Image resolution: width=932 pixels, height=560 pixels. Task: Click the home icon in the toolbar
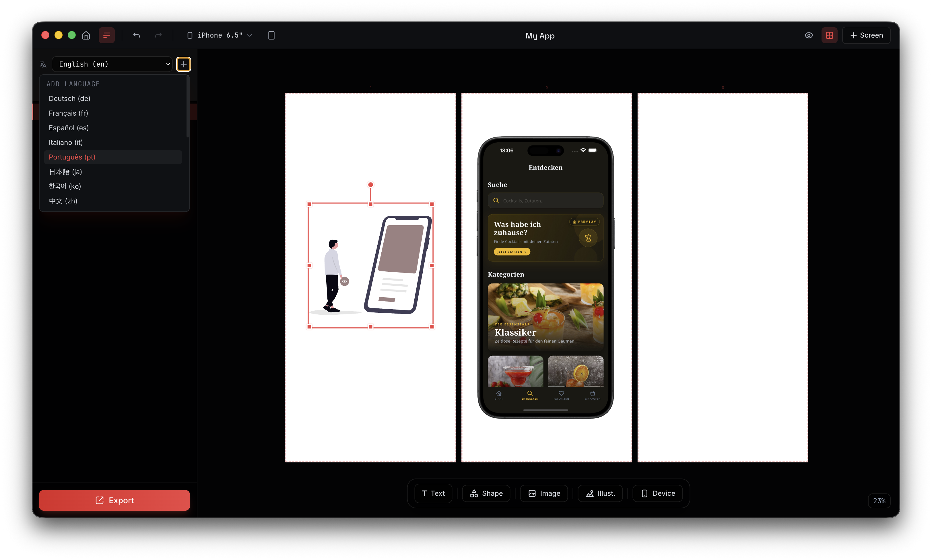point(86,35)
